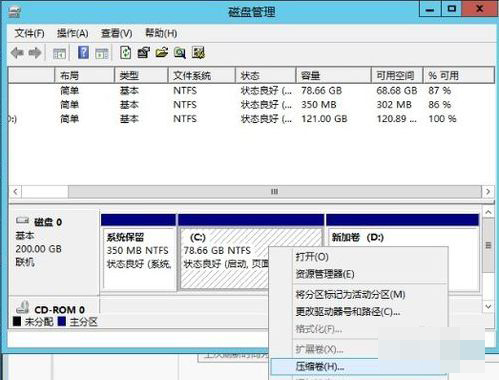
Task: Toggle the action pane toolbar icon
Action: click(x=102, y=53)
